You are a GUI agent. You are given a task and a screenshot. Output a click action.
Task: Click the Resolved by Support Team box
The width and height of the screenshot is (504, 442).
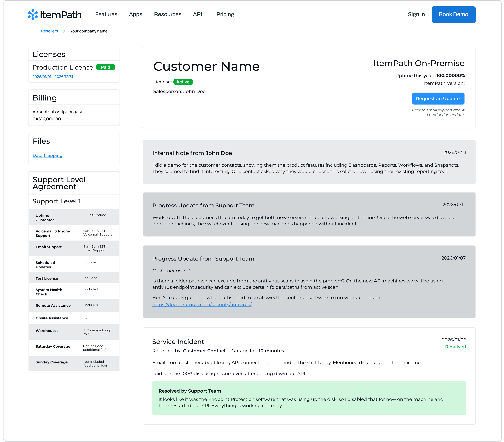[309, 398]
